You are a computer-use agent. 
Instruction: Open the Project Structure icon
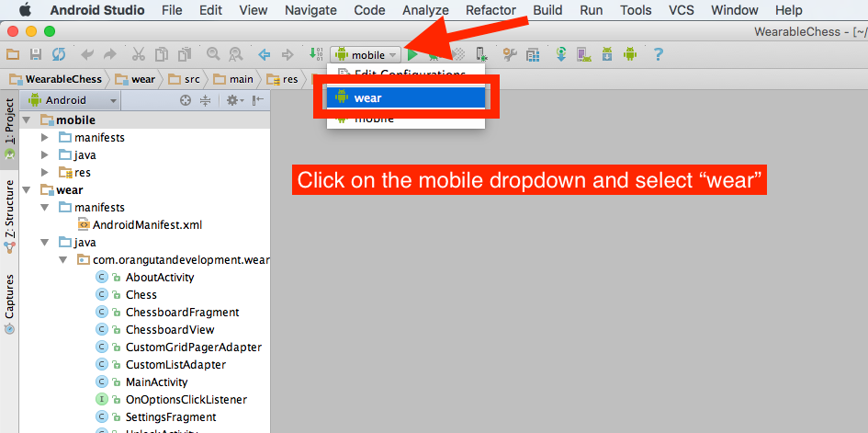(533, 54)
